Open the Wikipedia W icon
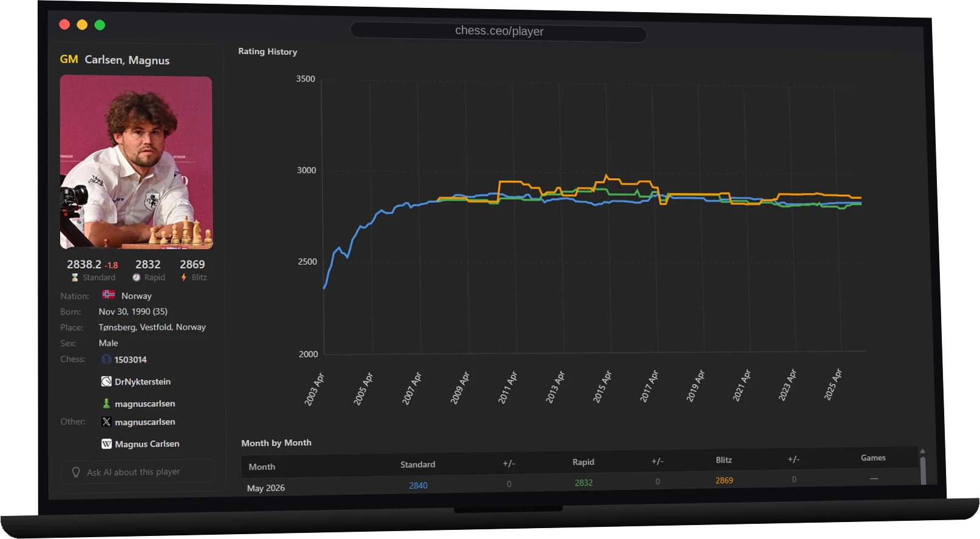980x539 pixels. (x=106, y=444)
